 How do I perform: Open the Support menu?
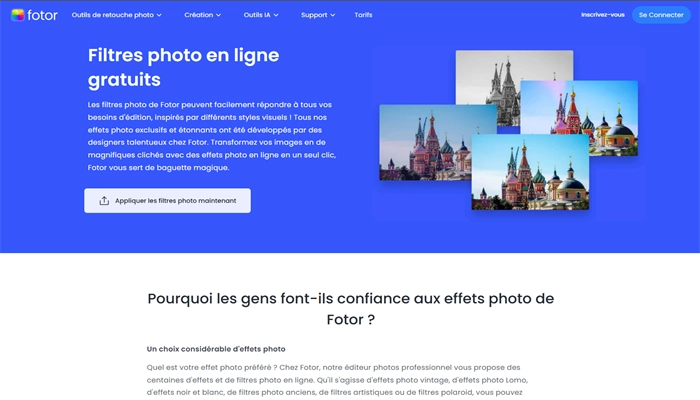point(318,15)
